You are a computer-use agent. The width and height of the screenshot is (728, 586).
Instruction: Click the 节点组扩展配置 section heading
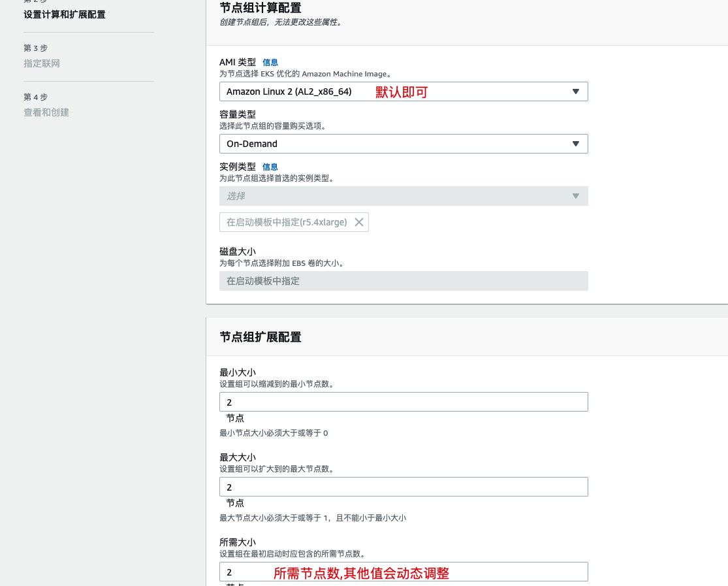(x=261, y=337)
